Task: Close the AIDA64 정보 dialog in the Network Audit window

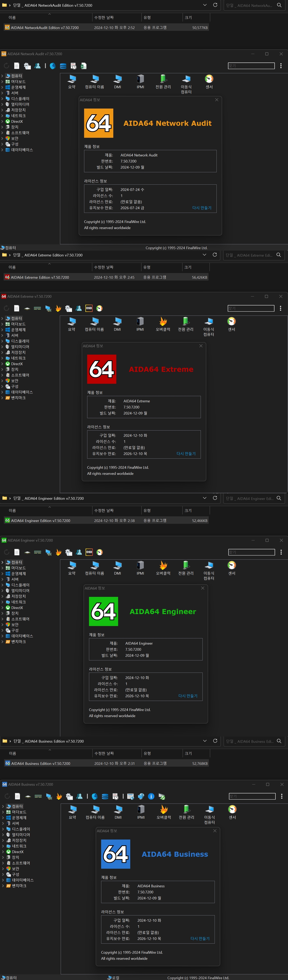Action: tap(217, 100)
